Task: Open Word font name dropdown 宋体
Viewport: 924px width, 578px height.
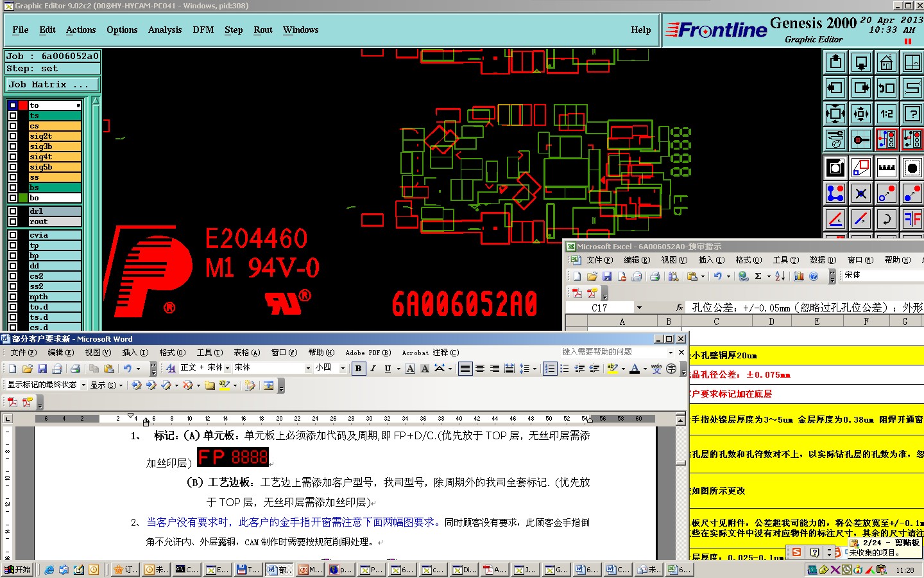Action: [x=308, y=368]
